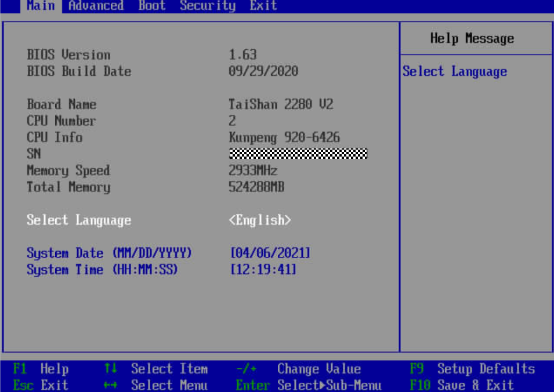
Task: Click build date value 09/29/2020
Action: point(263,71)
